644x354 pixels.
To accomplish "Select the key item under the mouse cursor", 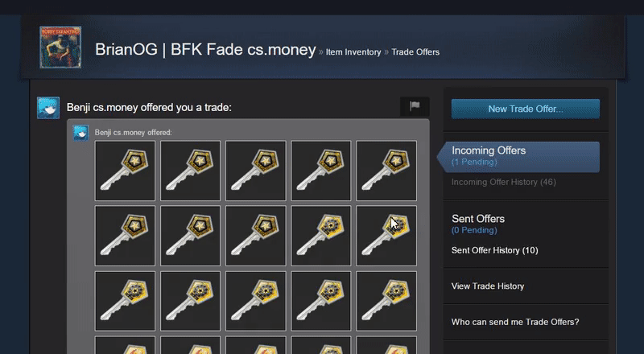I will [x=386, y=236].
